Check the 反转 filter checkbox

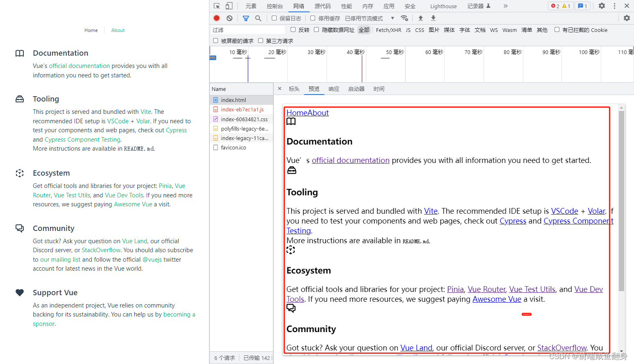pos(293,29)
